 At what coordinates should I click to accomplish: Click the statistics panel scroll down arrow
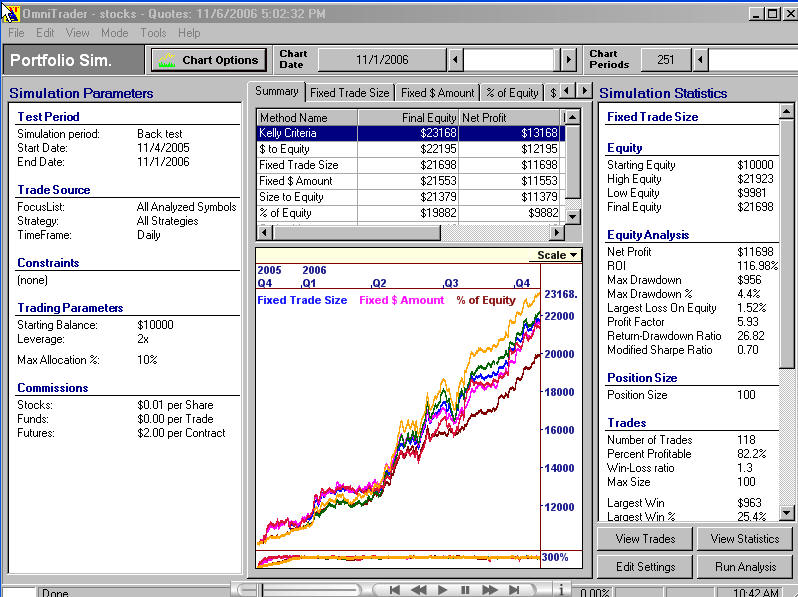click(x=786, y=513)
